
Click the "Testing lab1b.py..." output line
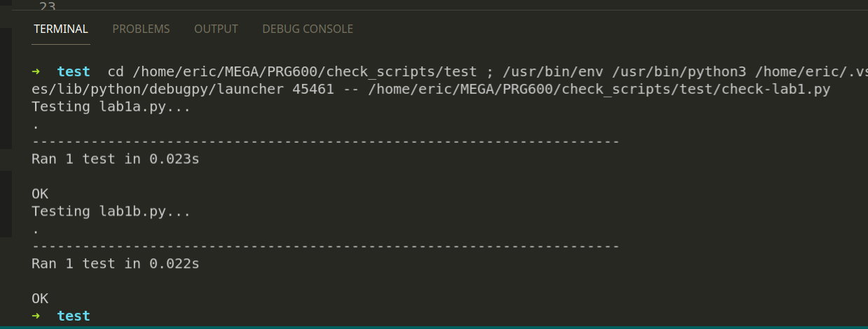click(111, 211)
